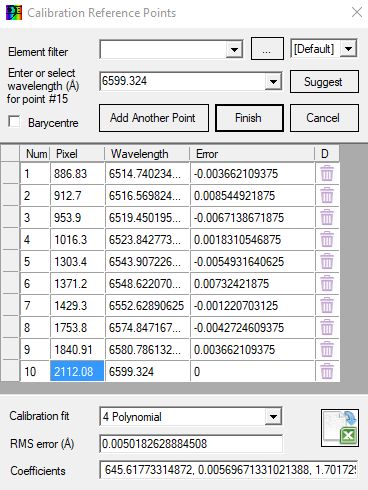The height and width of the screenshot is (490, 368).
Task: Select row header of point 10
Action: 10,371
